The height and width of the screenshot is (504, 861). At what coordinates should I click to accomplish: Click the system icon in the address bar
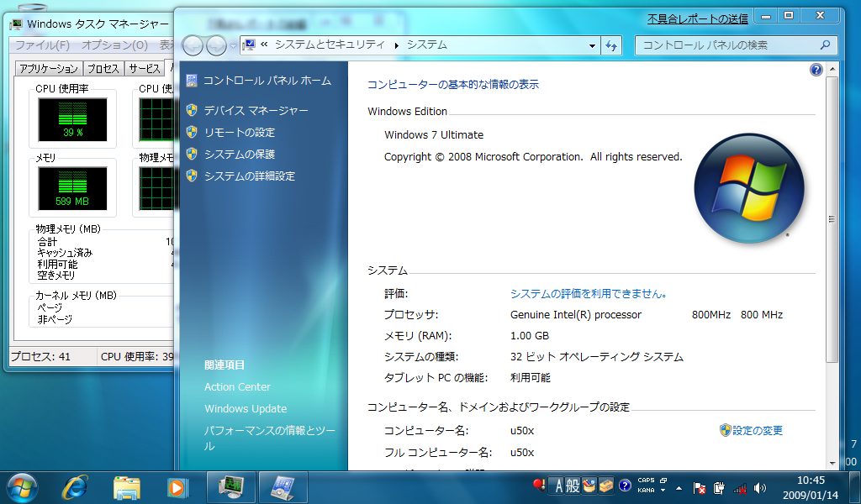(x=249, y=45)
